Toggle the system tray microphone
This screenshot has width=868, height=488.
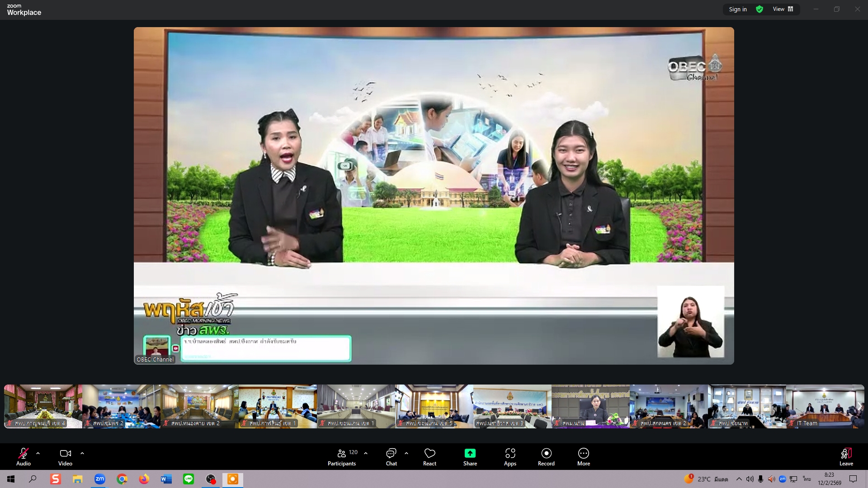tap(760, 479)
